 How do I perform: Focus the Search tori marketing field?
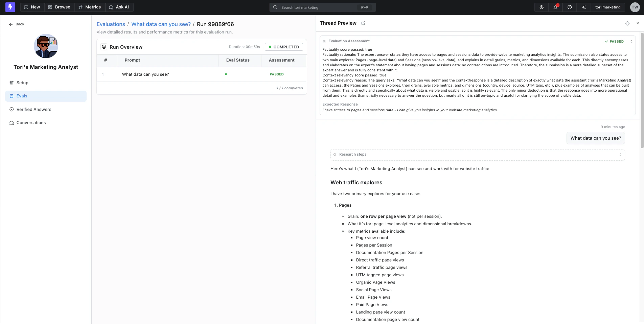322,7
